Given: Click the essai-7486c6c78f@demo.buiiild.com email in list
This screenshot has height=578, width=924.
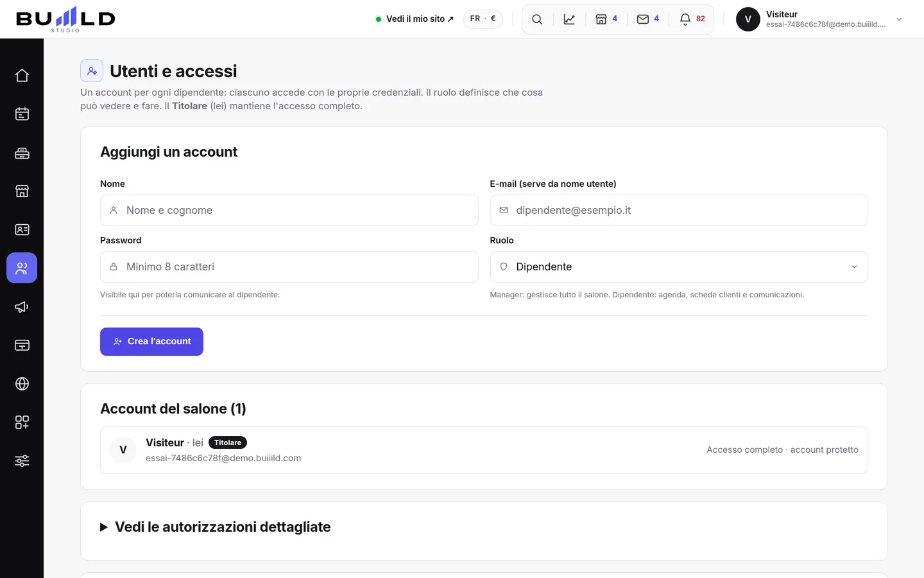Looking at the screenshot, I should 223,458.
